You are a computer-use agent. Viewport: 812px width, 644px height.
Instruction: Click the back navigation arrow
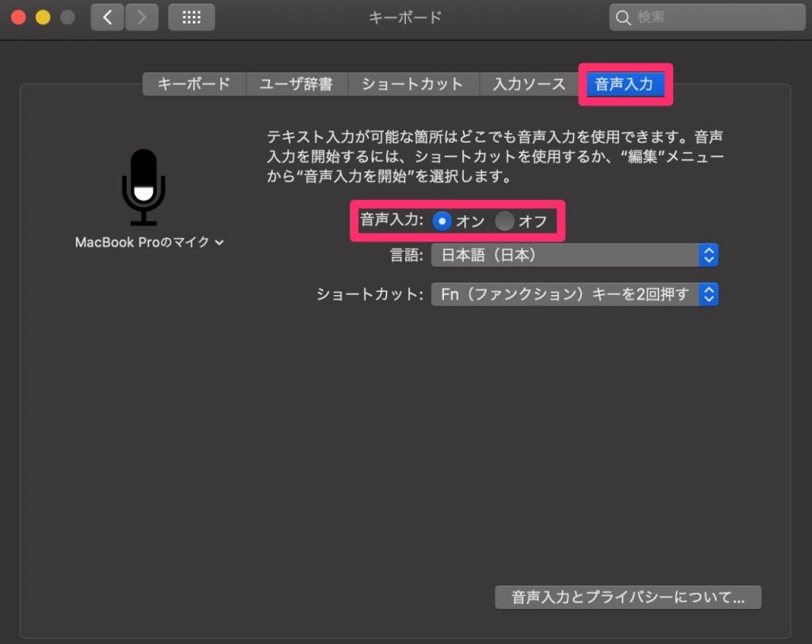(x=107, y=17)
